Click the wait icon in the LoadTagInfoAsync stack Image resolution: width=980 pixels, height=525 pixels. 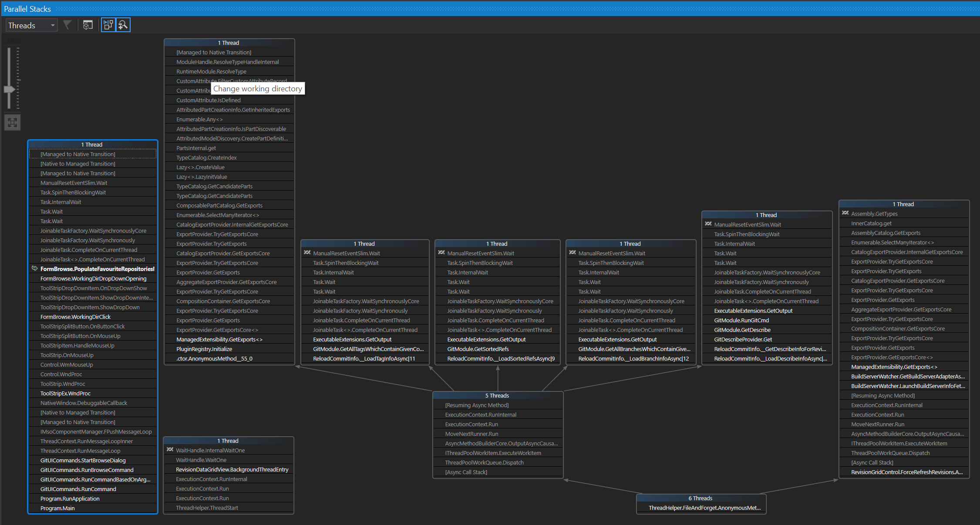(307, 253)
